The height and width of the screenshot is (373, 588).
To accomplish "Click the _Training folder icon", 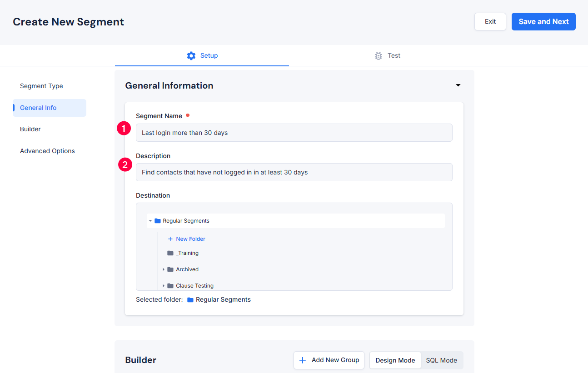I will [x=170, y=253].
